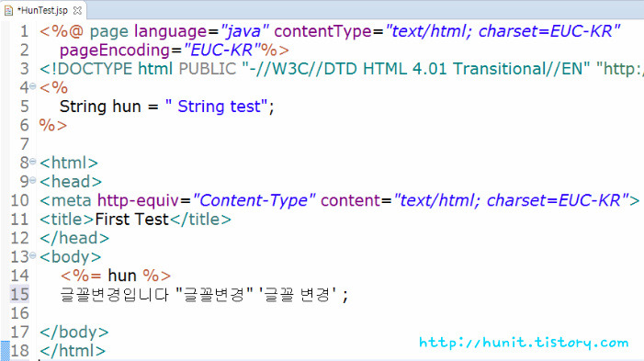Click the <head> opening tag
The image size is (644, 361).
point(71,182)
